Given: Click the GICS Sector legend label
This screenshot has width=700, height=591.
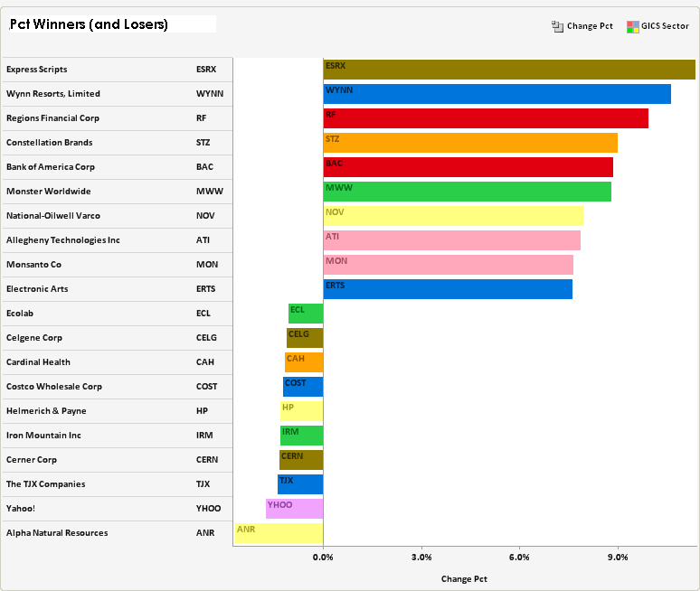Looking at the screenshot, I should (665, 26).
